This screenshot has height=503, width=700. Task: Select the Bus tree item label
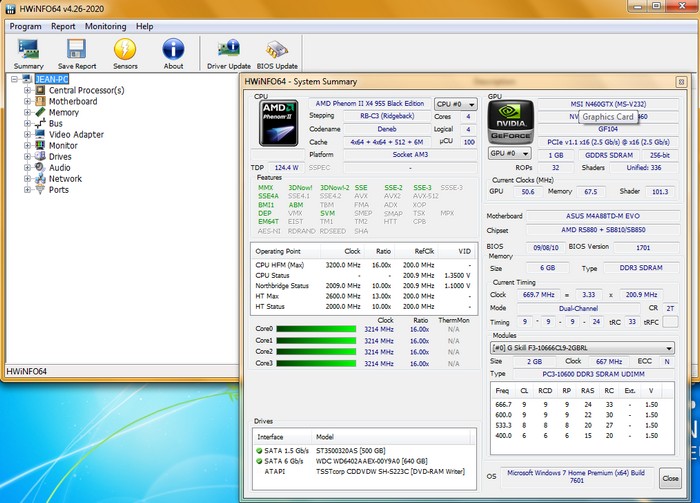pyautogui.click(x=55, y=124)
